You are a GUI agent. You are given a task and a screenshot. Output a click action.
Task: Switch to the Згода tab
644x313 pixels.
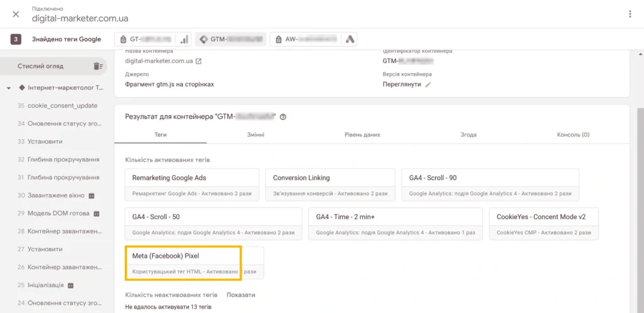pos(468,135)
